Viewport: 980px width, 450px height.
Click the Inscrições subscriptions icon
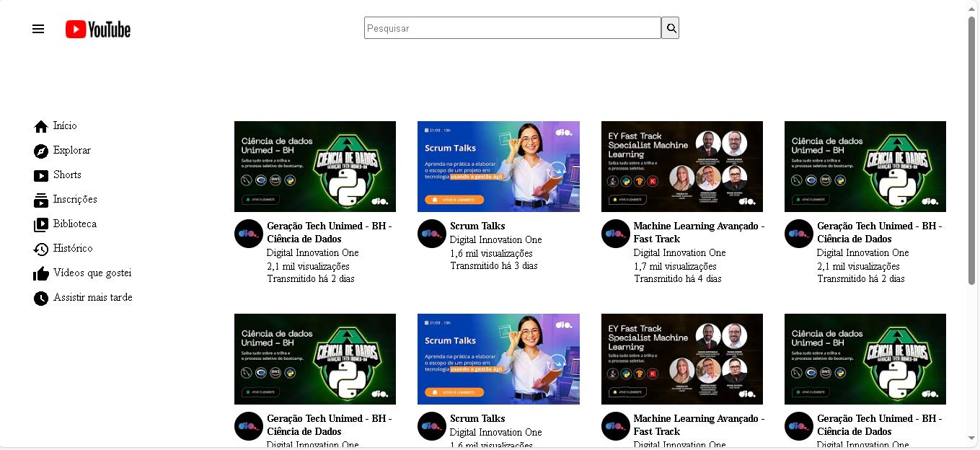(41, 200)
